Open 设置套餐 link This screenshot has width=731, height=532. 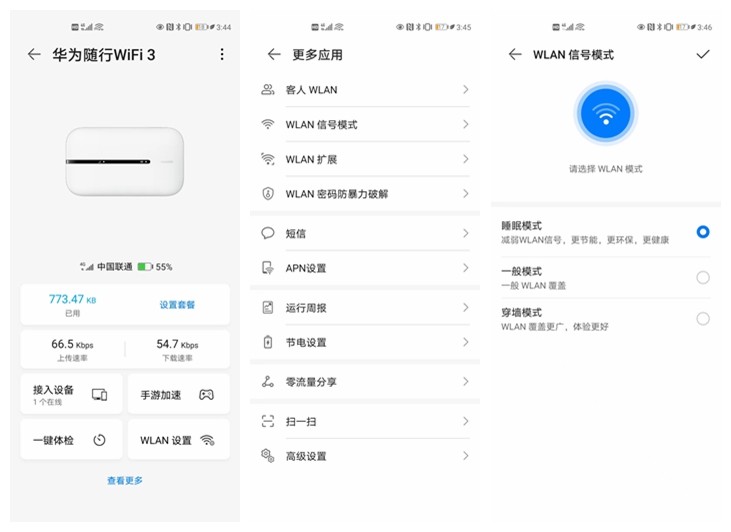(x=177, y=304)
